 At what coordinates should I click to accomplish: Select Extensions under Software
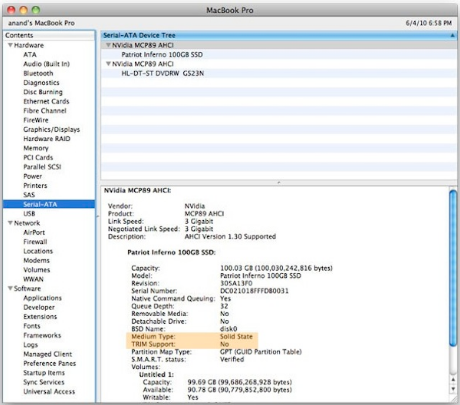coord(40,316)
